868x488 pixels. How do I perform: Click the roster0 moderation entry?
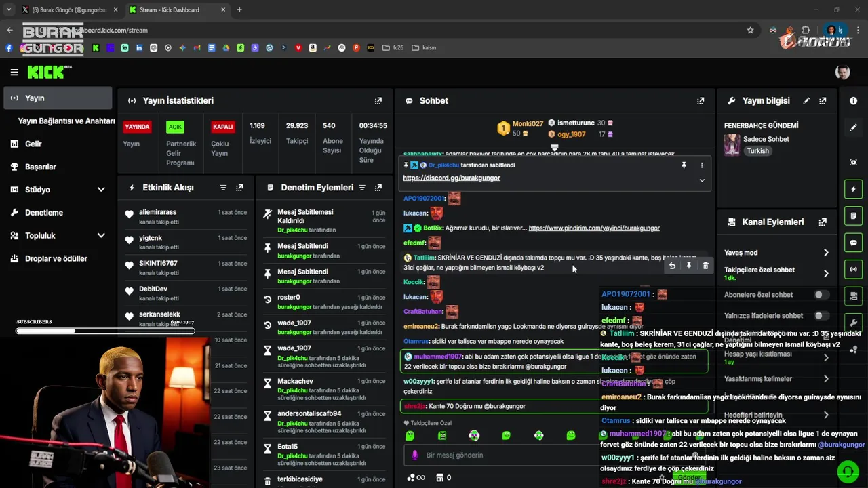tap(324, 302)
